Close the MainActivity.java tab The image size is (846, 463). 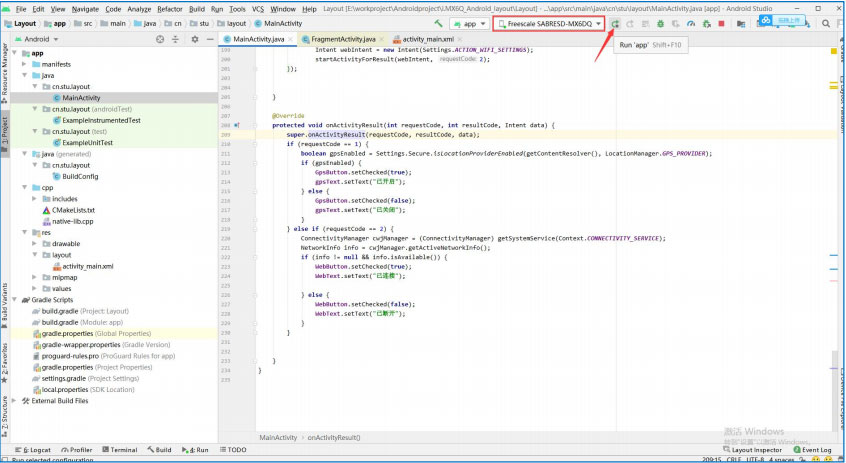click(291, 39)
